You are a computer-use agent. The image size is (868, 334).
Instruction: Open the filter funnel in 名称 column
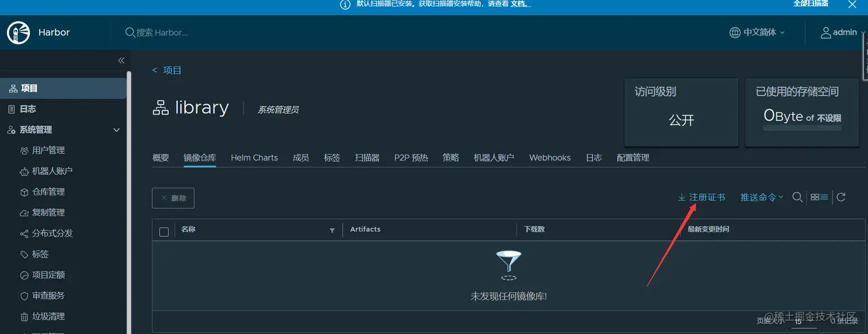tap(332, 230)
